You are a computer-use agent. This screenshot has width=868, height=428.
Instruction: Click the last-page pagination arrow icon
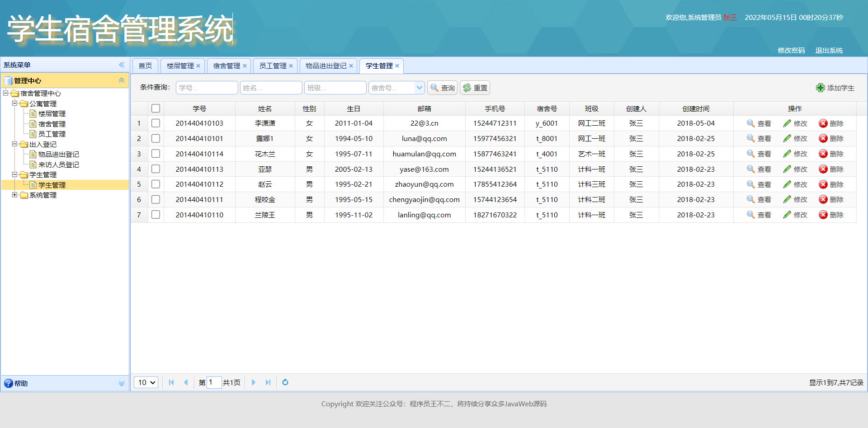[268, 382]
